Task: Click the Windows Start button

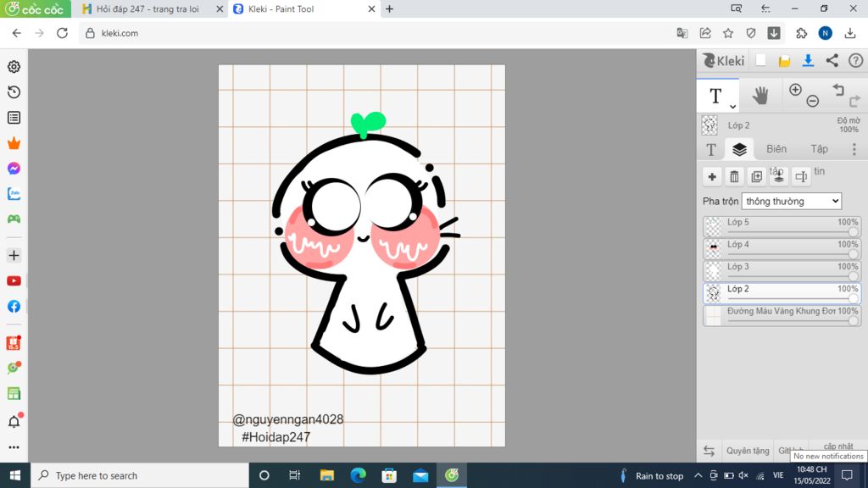Action: pos(15,475)
